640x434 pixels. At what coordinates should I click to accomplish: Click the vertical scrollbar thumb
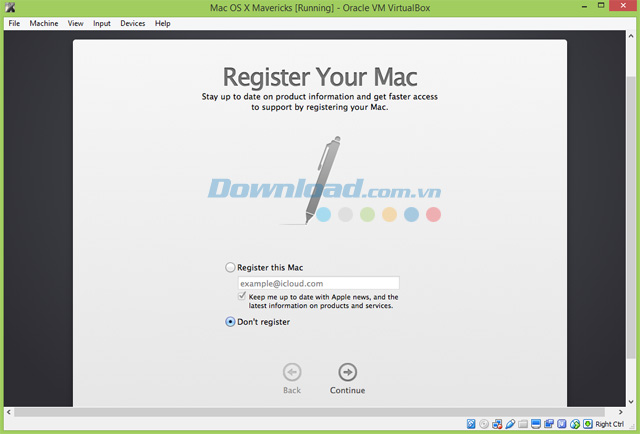631,217
